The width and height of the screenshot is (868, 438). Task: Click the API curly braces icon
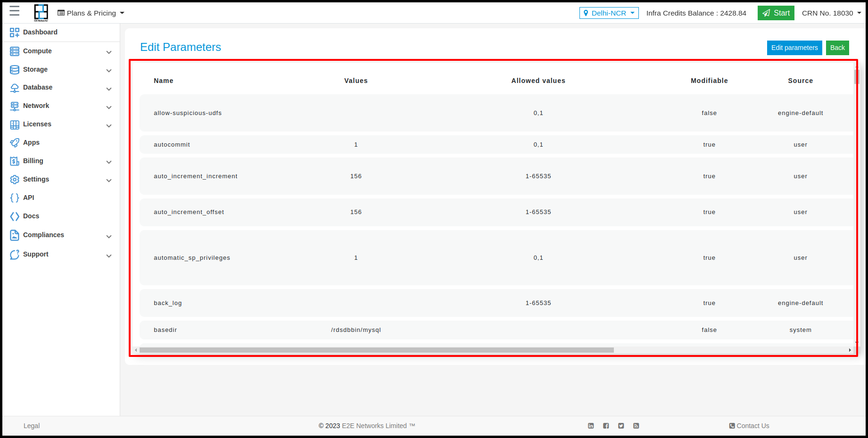coord(15,198)
